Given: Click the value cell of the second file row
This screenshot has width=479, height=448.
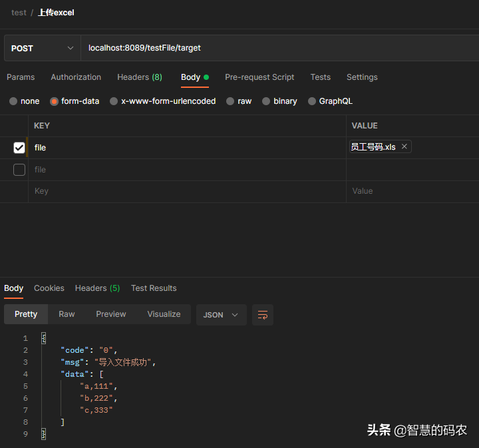Looking at the screenshot, I should click(x=412, y=170).
